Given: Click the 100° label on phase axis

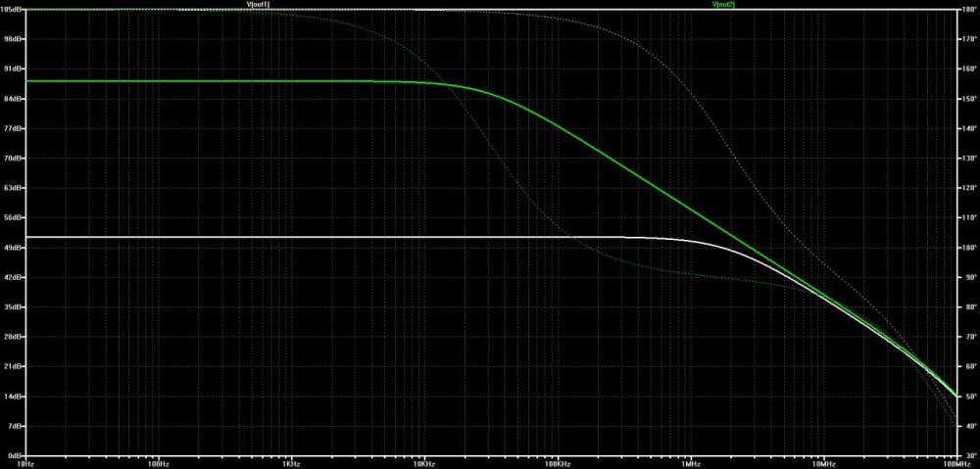Looking at the screenshot, I should coord(966,248).
